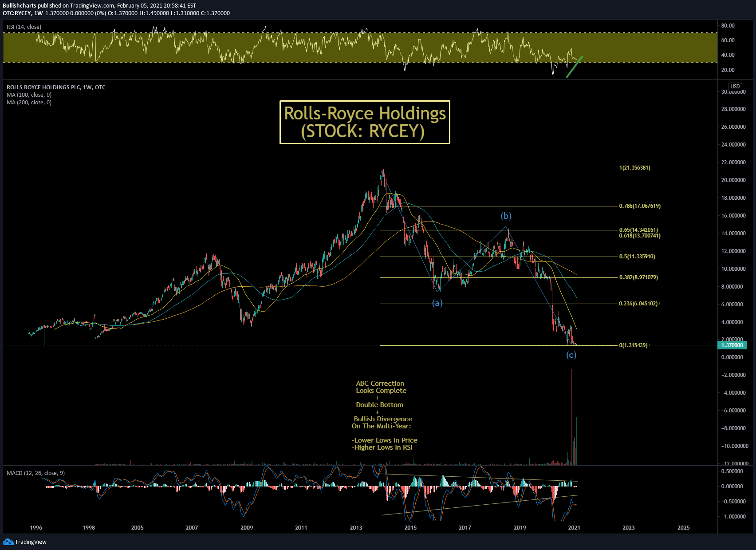756x550 pixels.
Task: Click 40.00 on the RSI scale
Action: point(728,55)
